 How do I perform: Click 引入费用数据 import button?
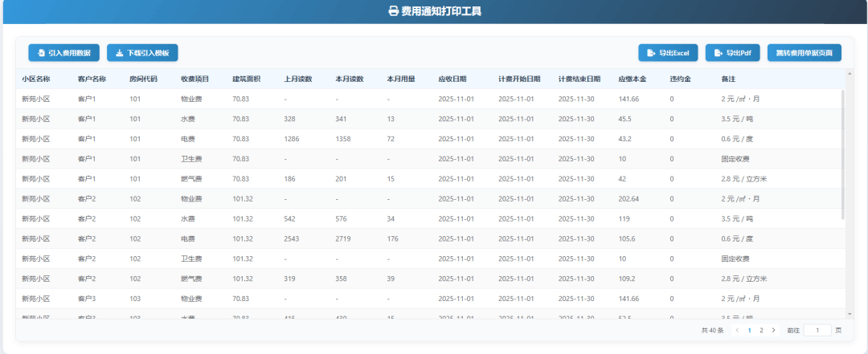pos(63,53)
